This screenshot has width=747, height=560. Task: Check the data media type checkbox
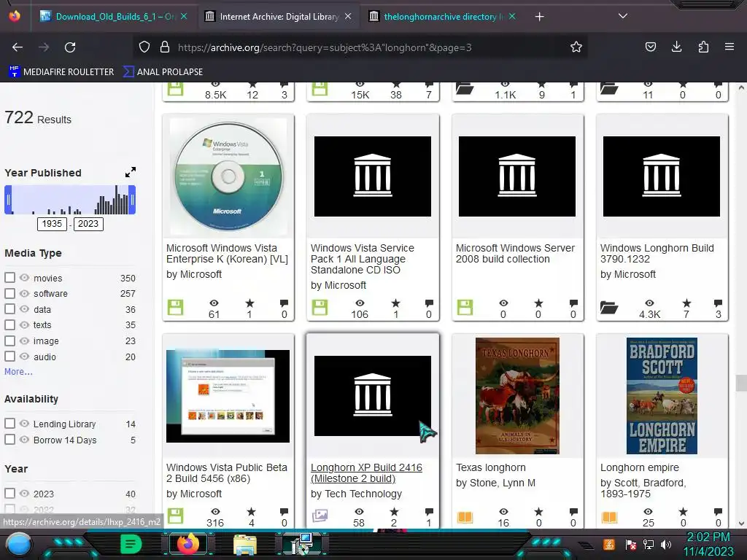coord(9,309)
